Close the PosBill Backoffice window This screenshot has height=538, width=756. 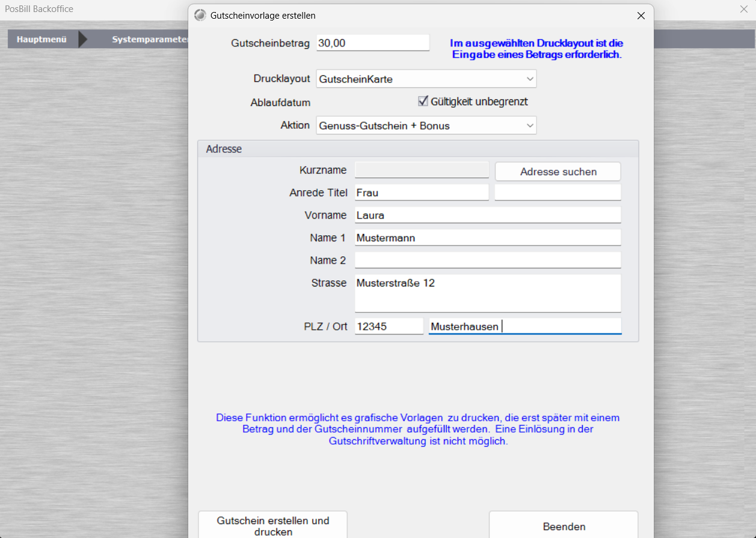(743, 9)
